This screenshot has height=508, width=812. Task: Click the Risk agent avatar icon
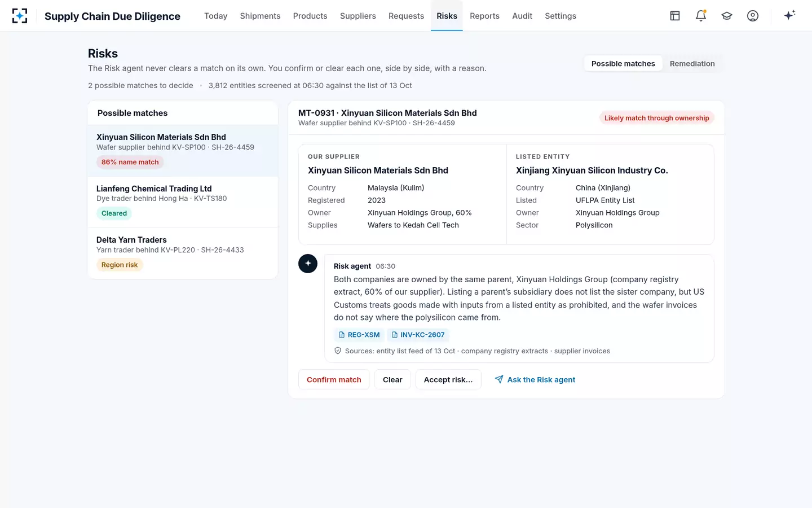[308, 264]
